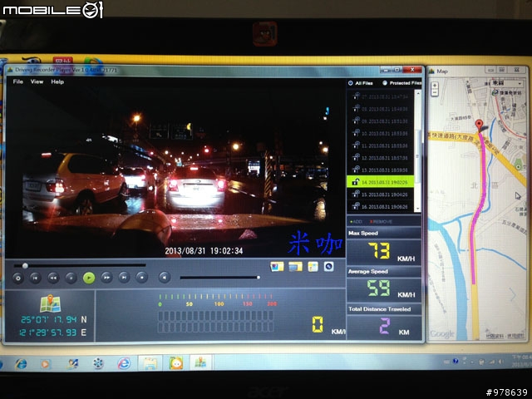Open the Help menu
This screenshot has width=532, height=399.
pos(57,81)
